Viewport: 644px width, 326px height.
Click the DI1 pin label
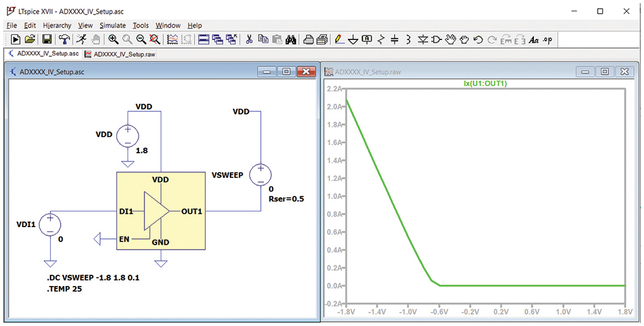click(x=126, y=211)
